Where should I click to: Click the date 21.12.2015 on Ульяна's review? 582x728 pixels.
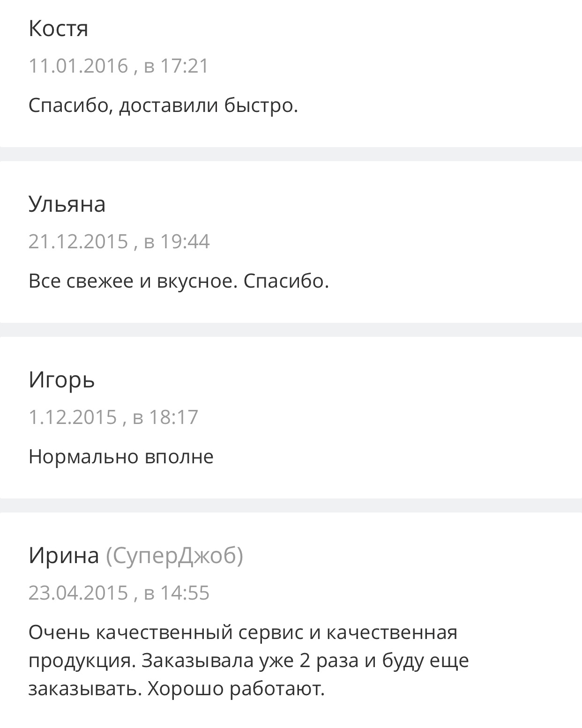pyautogui.click(x=78, y=242)
